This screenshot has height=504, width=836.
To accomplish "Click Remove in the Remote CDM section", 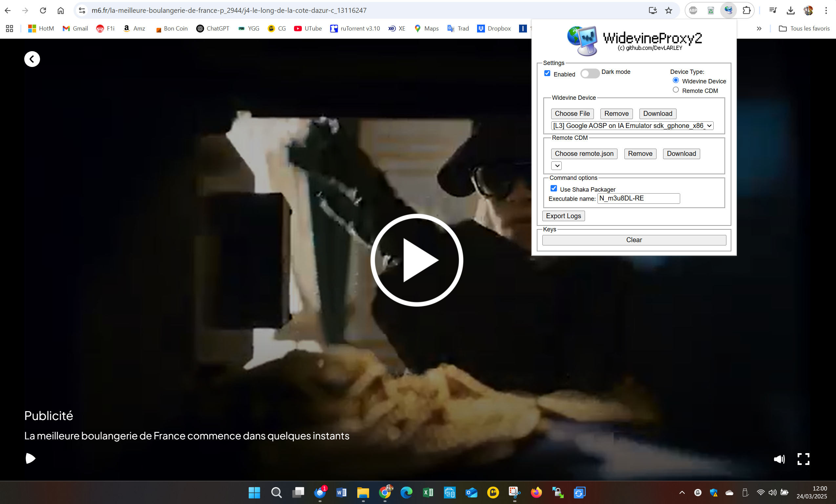I will coord(640,154).
